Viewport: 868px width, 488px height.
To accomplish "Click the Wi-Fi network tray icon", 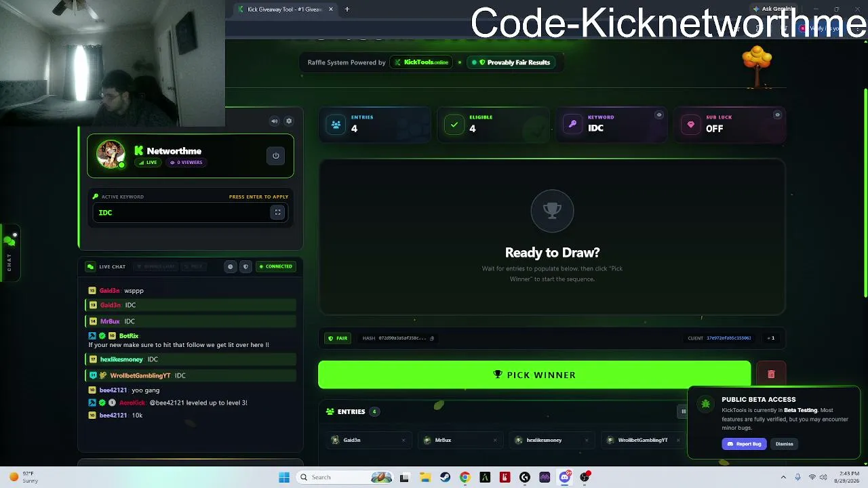I will click(812, 477).
